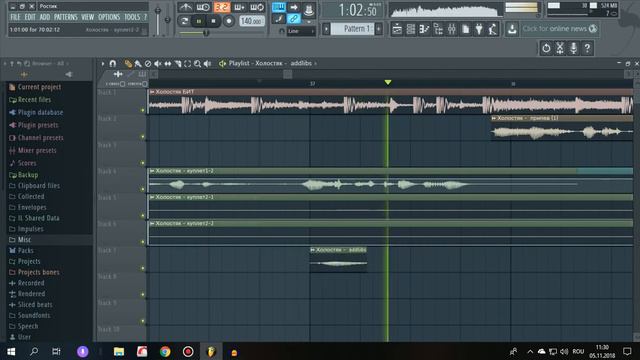Open the Browser view button
Viewport: 640px width, 360px height.
coord(438,29)
